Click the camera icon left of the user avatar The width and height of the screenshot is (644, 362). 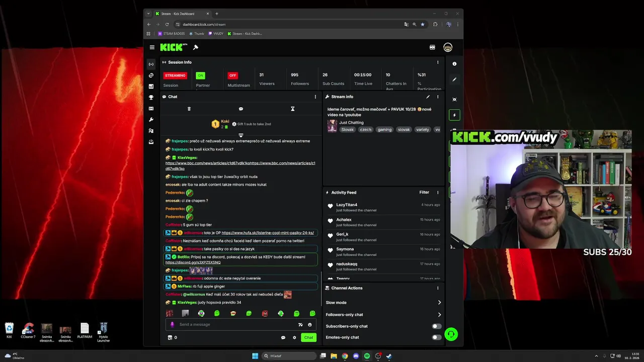coord(432,47)
